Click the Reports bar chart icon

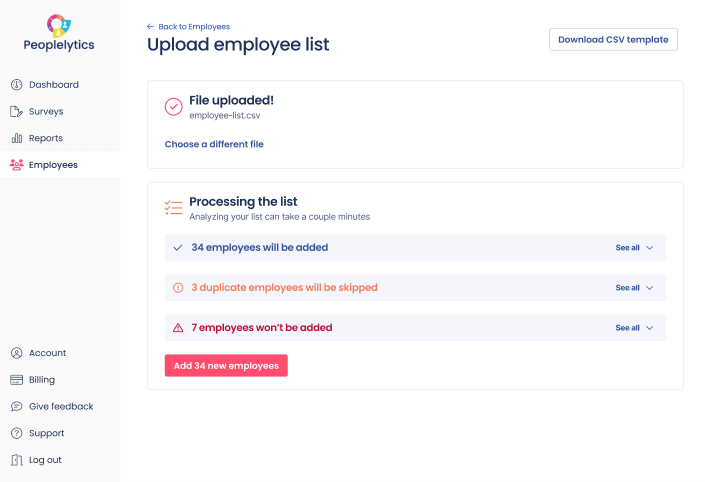(17, 138)
